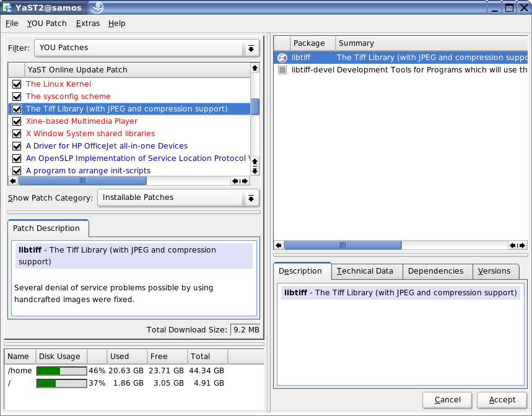Uncheck The sysconfig scheme patch

[x=17, y=97]
